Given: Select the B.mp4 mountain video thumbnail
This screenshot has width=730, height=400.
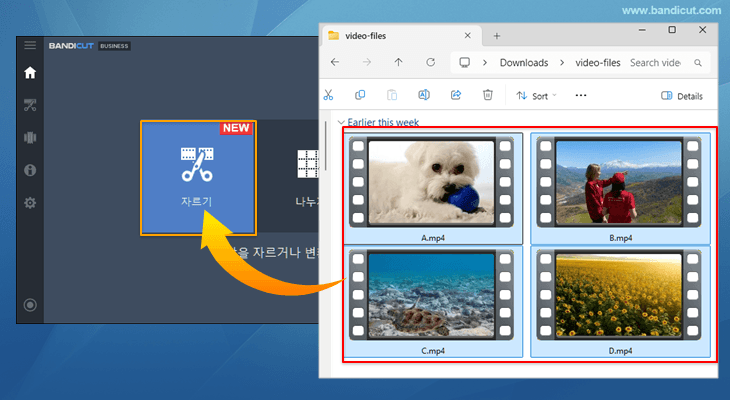Looking at the screenshot, I should tap(619, 182).
